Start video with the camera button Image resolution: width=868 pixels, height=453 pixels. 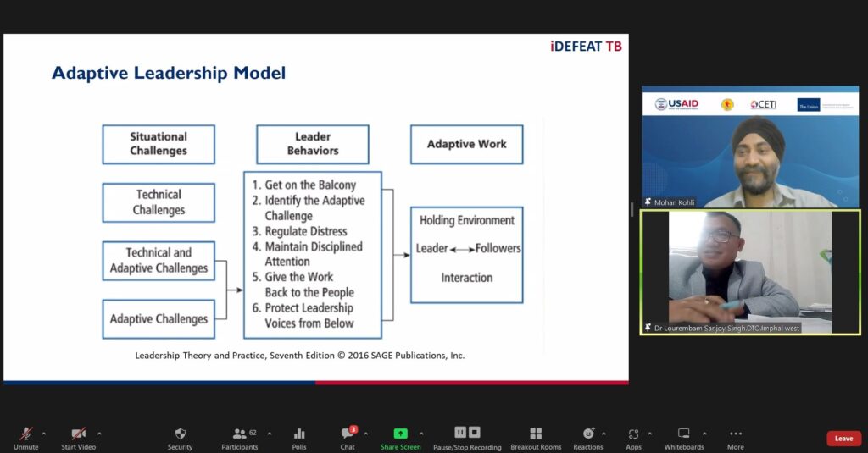pyautogui.click(x=78, y=434)
